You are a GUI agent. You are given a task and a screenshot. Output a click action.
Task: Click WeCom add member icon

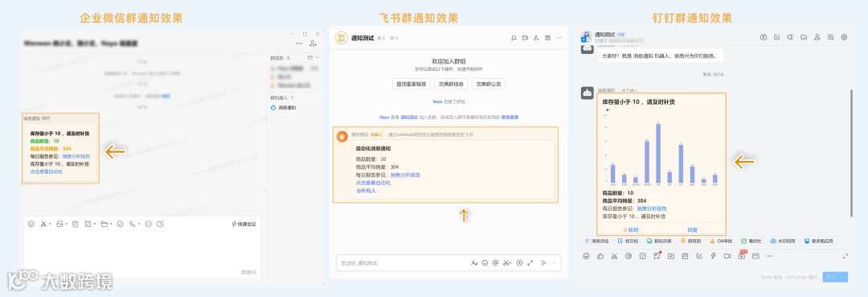(x=313, y=43)
